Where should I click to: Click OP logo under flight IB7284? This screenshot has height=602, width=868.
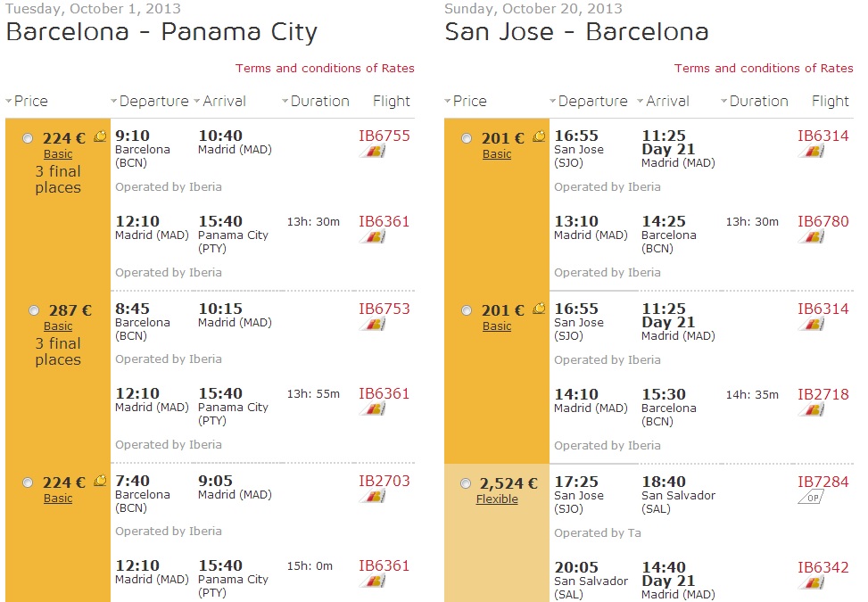pyautogui.click(x=811, y=498)
